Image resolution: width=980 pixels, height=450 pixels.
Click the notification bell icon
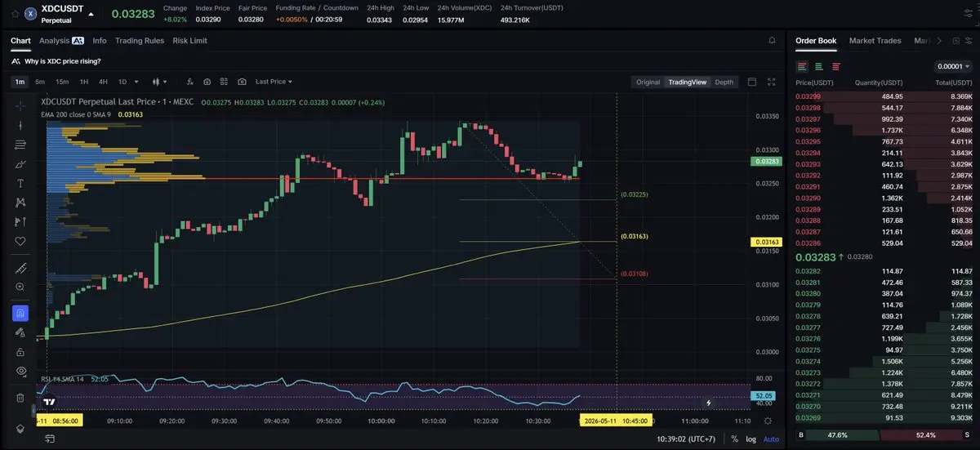point(773,40)
